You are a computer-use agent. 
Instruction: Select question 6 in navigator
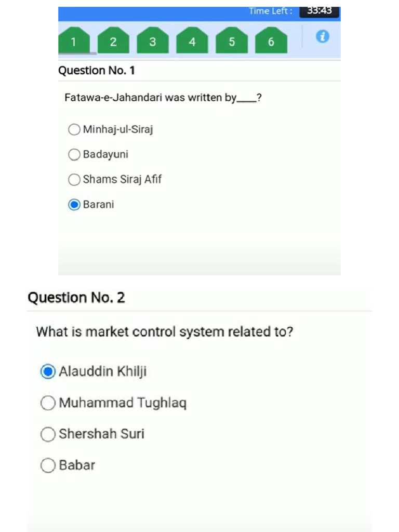click(x=271, y=42)
